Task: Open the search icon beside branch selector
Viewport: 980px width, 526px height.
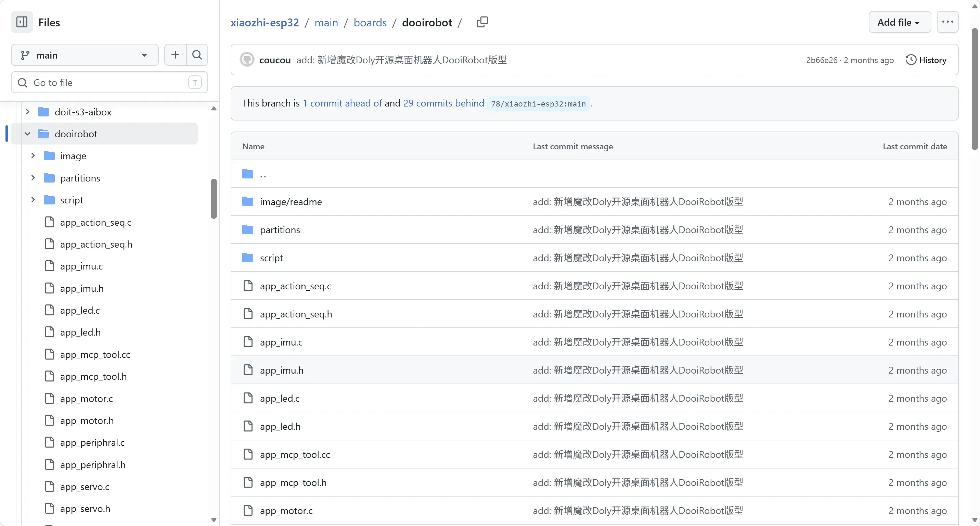Action: (x=197, y=55)
